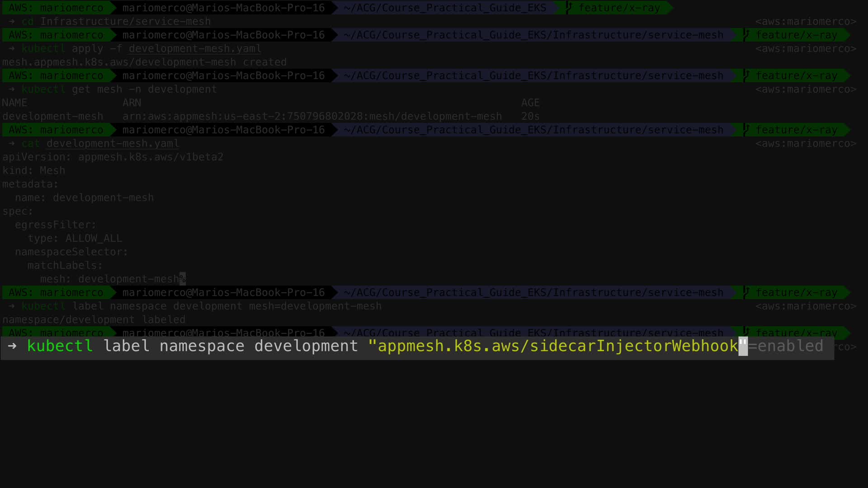This screenshot has height=488, width=868.
Task: Click the 20s age value
Action: (x=530, y=116)
